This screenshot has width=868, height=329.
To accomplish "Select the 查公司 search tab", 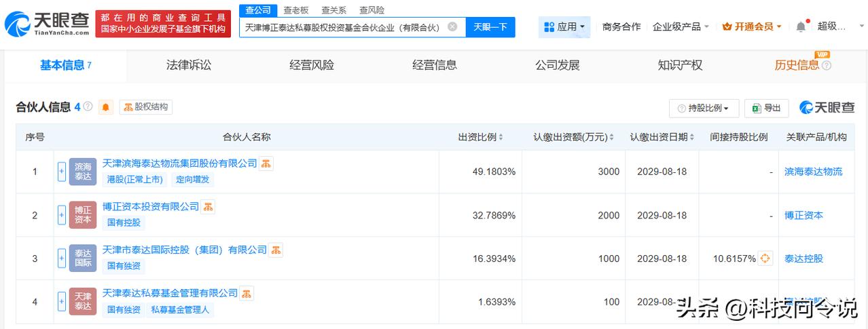I will pyautogui.click(x=258, y=10).
